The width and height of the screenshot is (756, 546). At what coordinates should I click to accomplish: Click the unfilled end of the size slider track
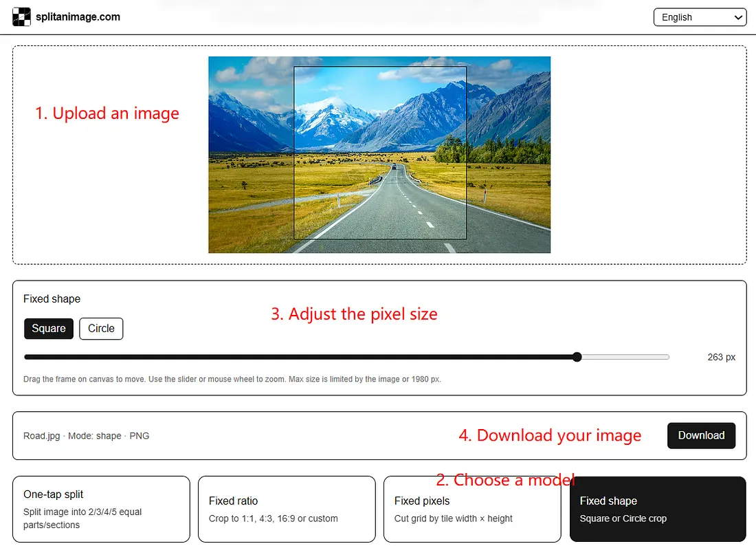coord(625,357)
